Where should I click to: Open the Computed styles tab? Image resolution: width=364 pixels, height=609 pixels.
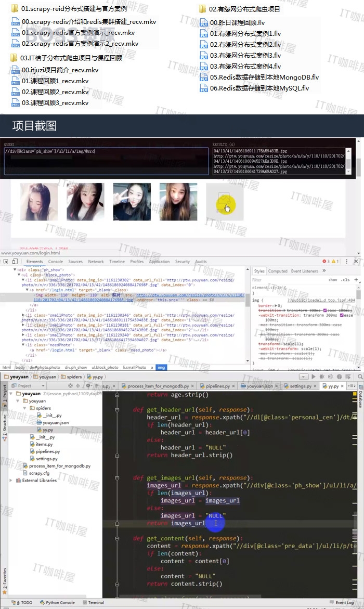(x=278, y=271)
